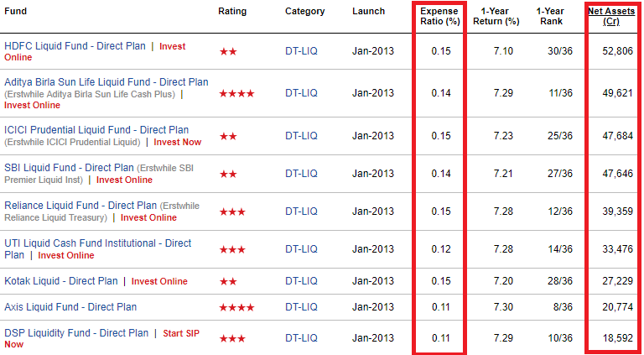644x355 pixels.
Task: Open DT-LIQ category in DSP Liquidity row
Action: [x=302, y=338]
